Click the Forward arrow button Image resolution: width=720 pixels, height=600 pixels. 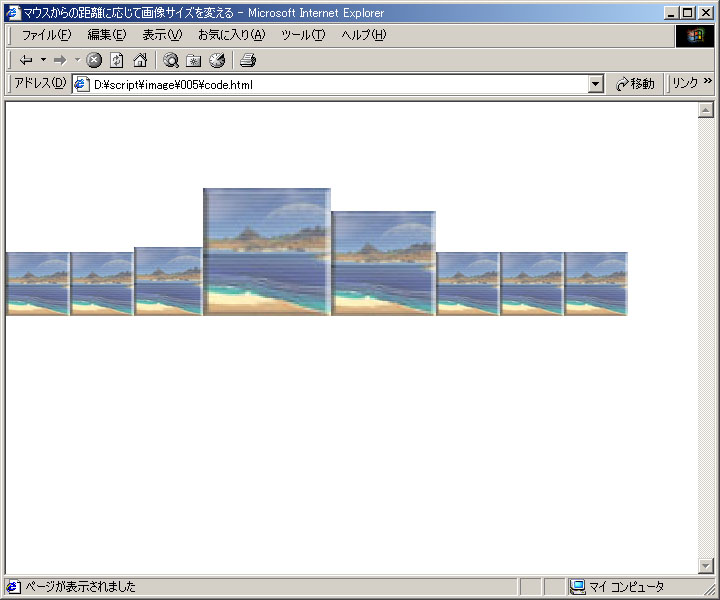tap(61, 60)
